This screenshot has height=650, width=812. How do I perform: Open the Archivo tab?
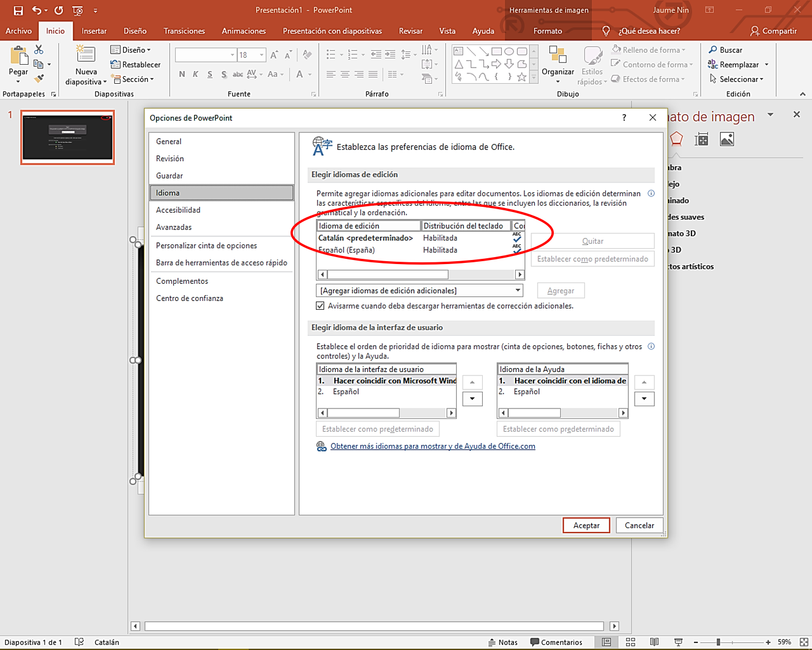pos(18,31)
